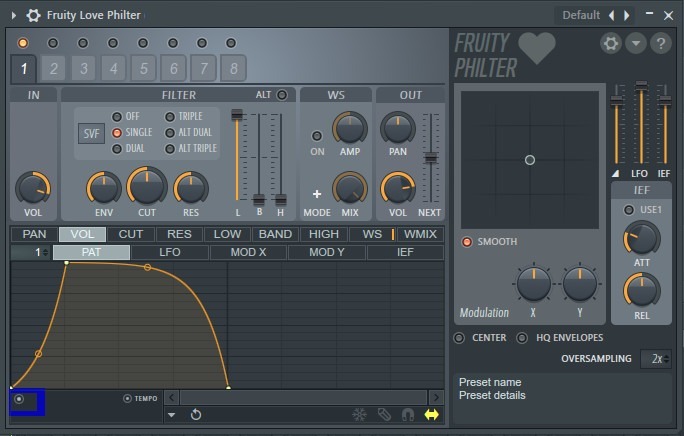The width and height of the screenshot is (684, 436).
Task: Toggle the yellow slide arrows icon
Action: click(x=431, y=415)
